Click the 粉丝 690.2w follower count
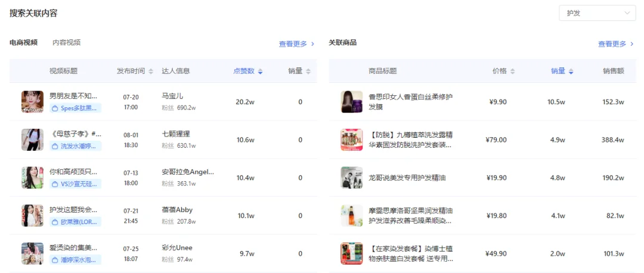644x273 pixels. click(179, 107)
